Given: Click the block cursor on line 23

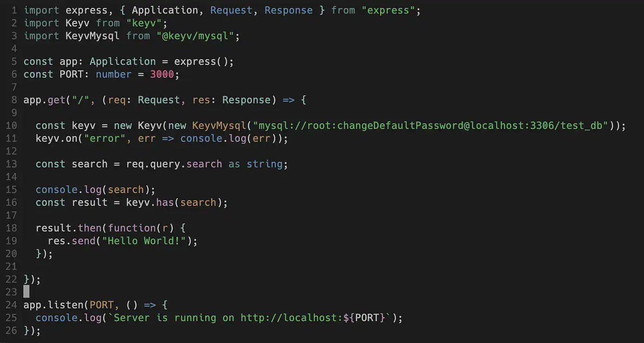Looking at the screenshot, I should 26,292.
